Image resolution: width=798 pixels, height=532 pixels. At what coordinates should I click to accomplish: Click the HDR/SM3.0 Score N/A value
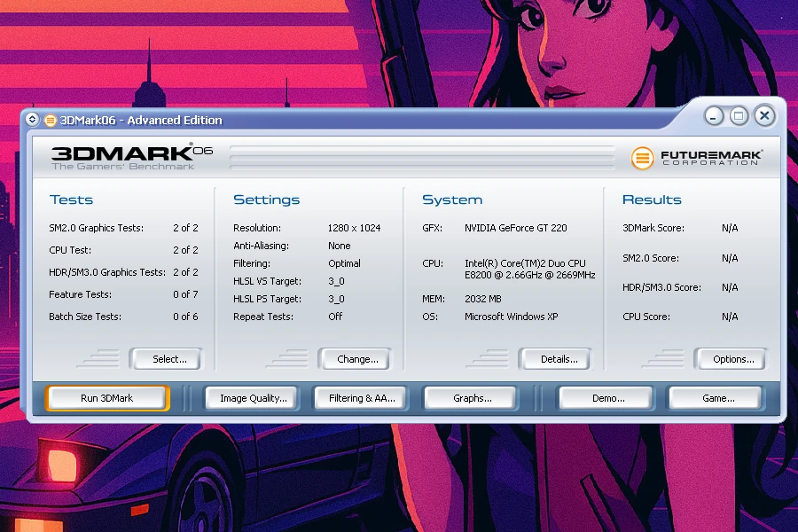click(730, 287)
